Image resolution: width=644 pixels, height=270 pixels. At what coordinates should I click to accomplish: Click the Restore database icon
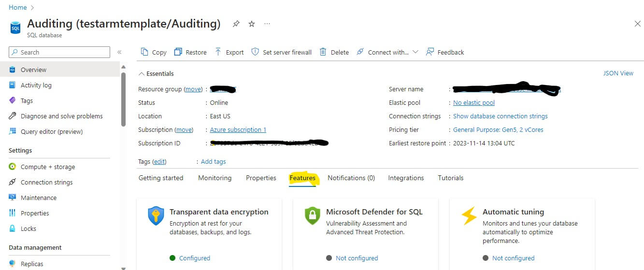click(x=178, y=52)
